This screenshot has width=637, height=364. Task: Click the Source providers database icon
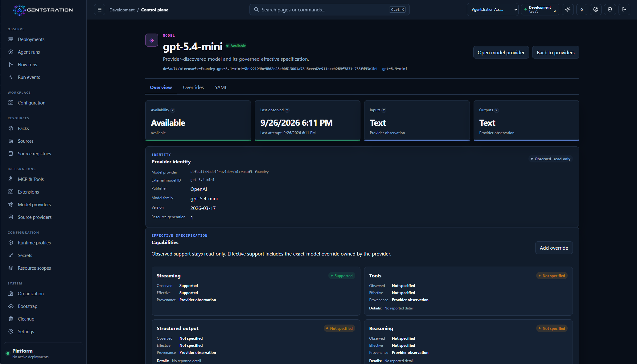(x=11, y=217)
